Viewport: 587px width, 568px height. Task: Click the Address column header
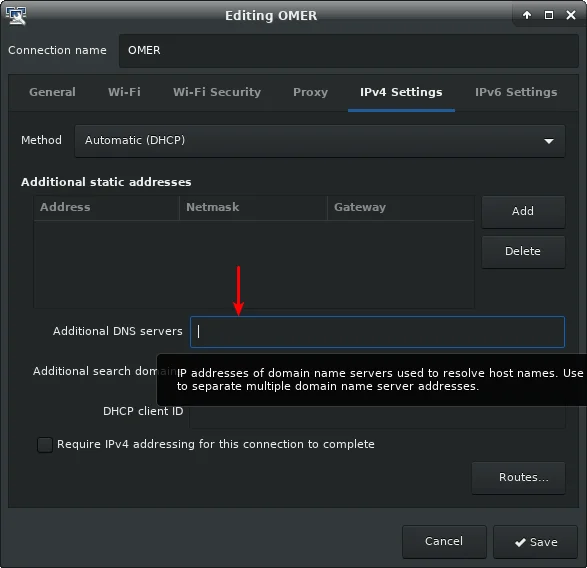click(x=107, y=207)
